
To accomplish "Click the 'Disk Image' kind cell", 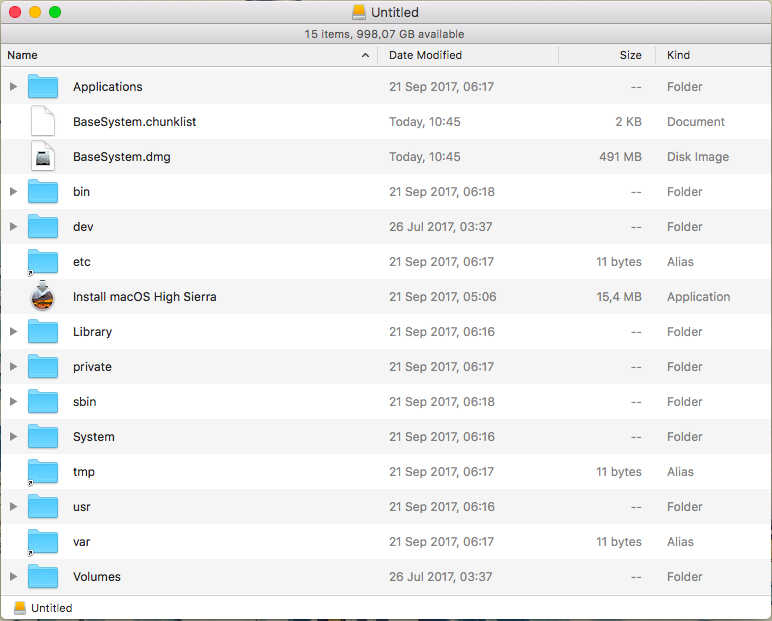I will click(698, 157).
